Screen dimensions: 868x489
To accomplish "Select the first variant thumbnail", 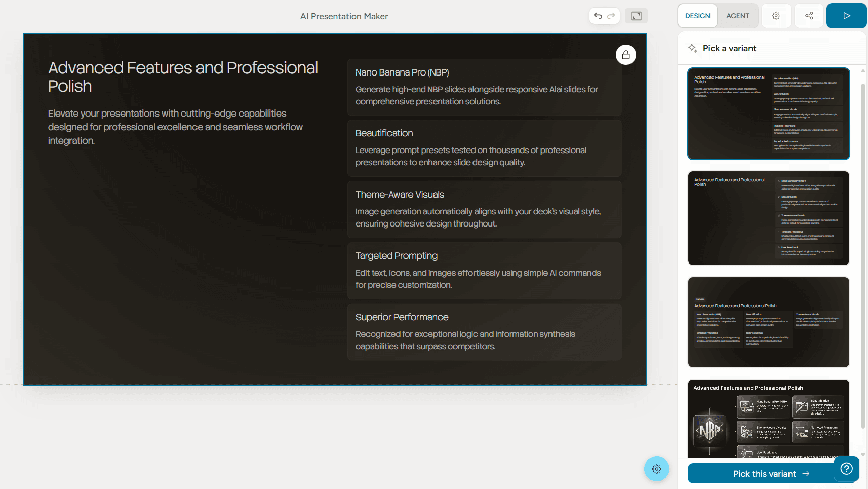I will click(768, 114).
